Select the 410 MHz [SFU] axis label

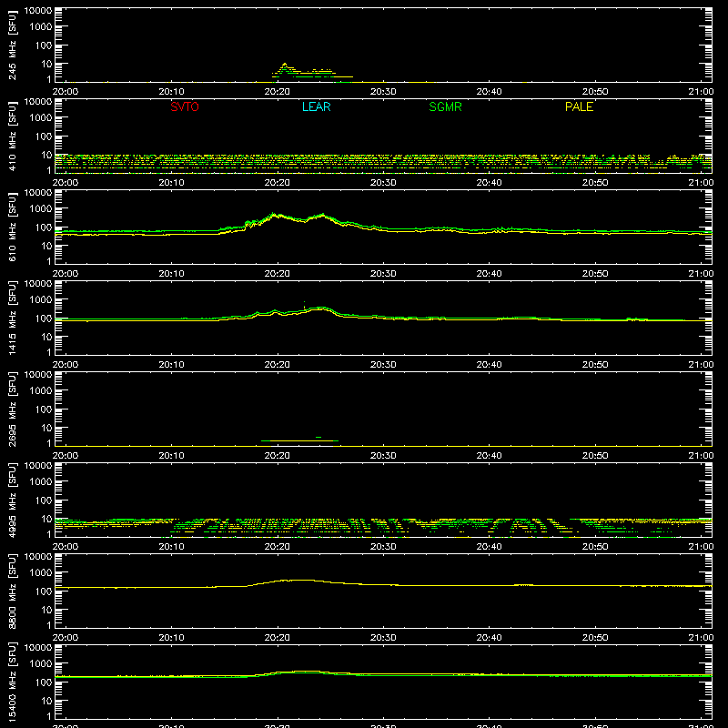pyautogui.click(x=12, y=136)
